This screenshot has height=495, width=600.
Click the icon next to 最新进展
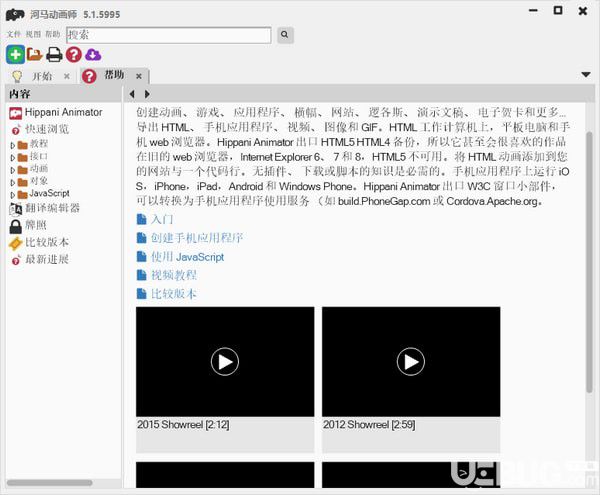[x=16, y=261]
